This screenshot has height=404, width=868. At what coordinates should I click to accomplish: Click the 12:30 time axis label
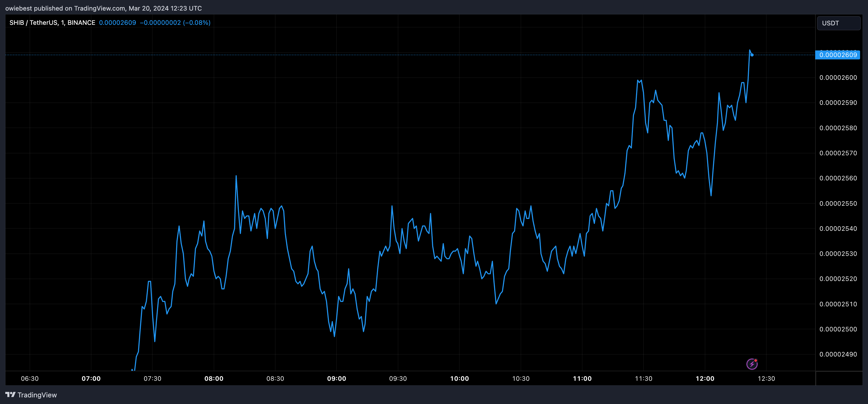(x=766, y=378)
